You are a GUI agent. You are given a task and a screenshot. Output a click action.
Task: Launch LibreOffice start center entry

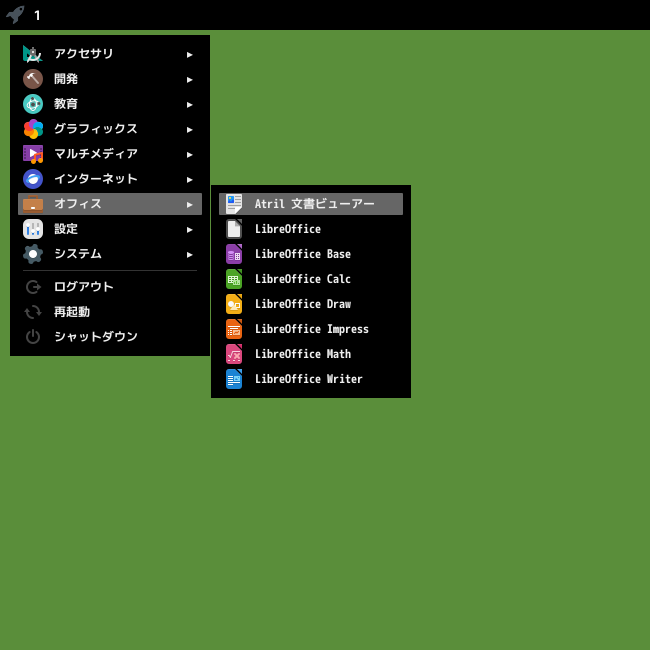[311, 229]
